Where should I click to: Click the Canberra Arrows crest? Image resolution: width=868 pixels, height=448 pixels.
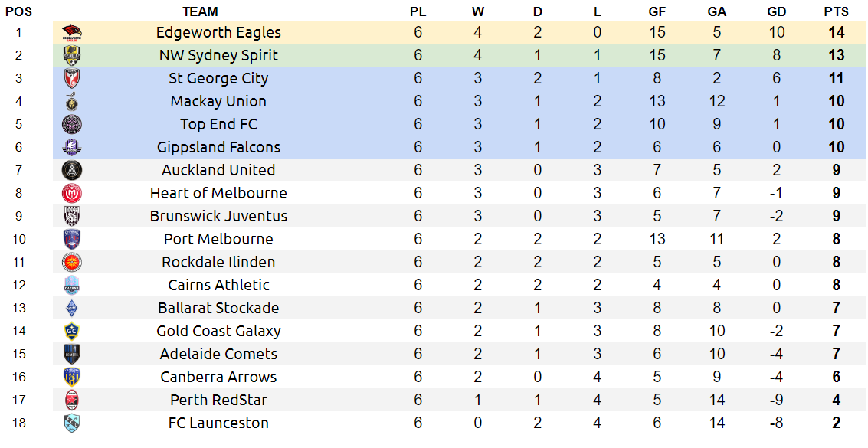(x=72, y=377)
